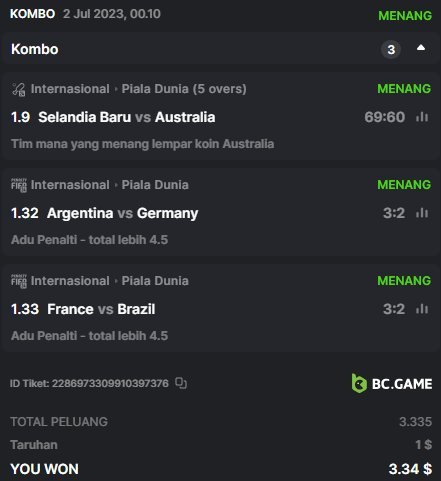Open the France vs Brazil match
The height and width of the screenshot is (481, 441).
(x=101, y=309)
